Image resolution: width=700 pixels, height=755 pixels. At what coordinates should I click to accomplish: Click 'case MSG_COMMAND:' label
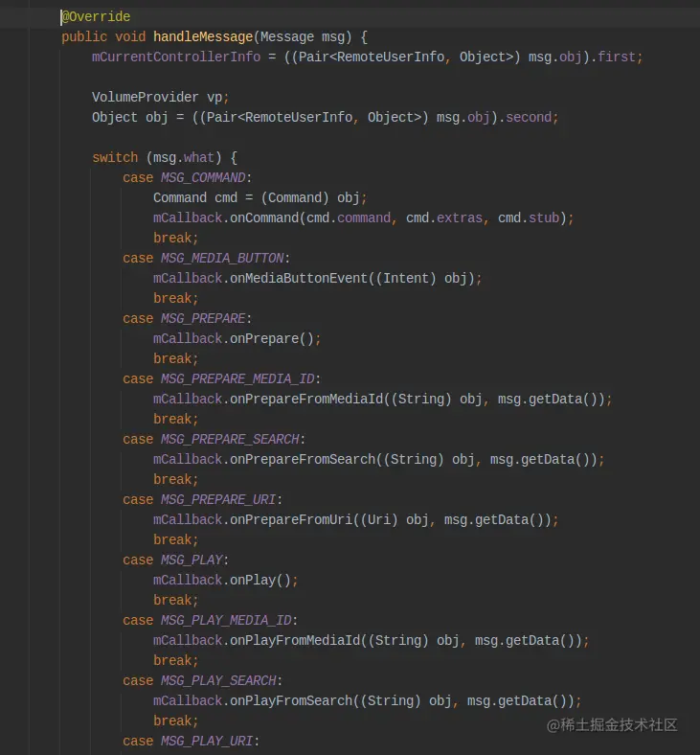[x=187, y=177]
